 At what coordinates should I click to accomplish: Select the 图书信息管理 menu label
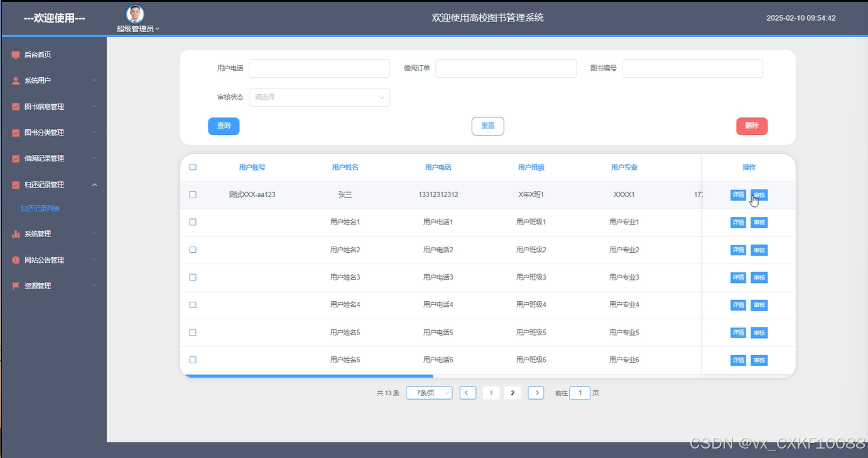44,107
